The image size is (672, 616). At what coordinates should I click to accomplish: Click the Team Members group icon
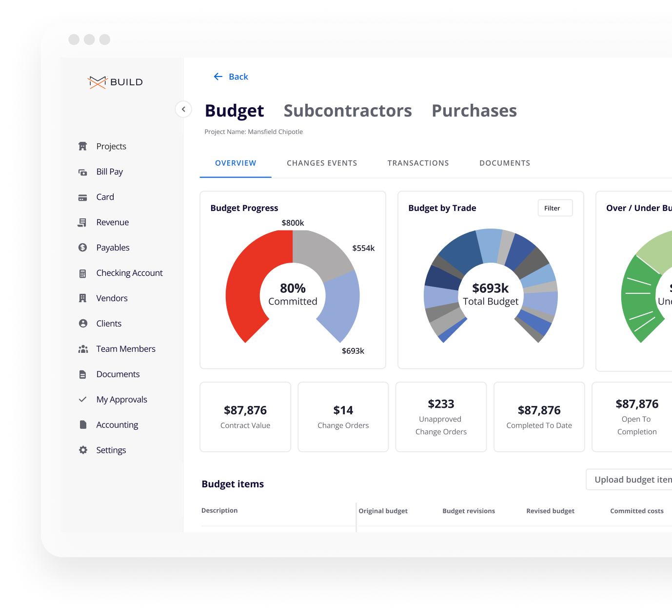click(83, 349)
